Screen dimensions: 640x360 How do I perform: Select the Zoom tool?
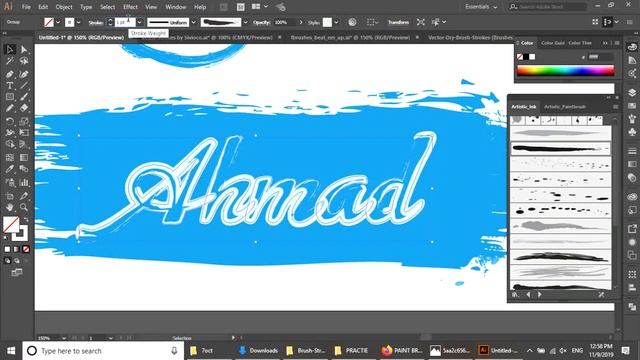[24, 207]
